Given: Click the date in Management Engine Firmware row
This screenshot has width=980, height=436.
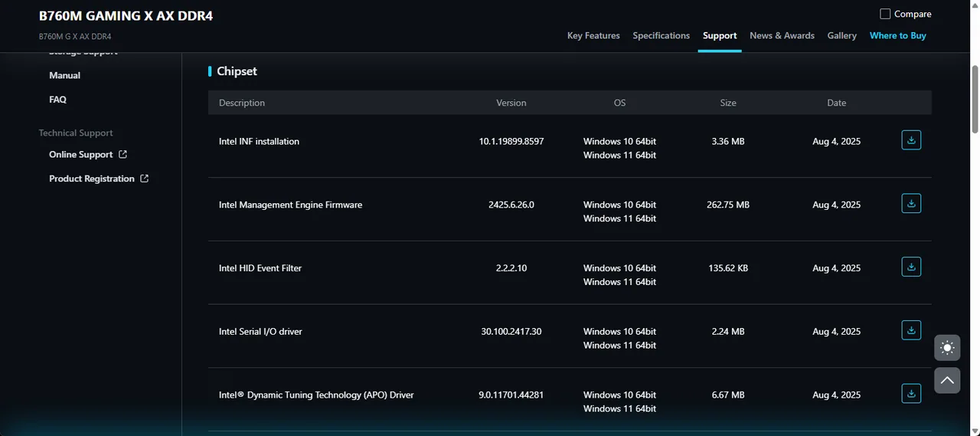Looking at the screenshot, I should click(837, 205).
